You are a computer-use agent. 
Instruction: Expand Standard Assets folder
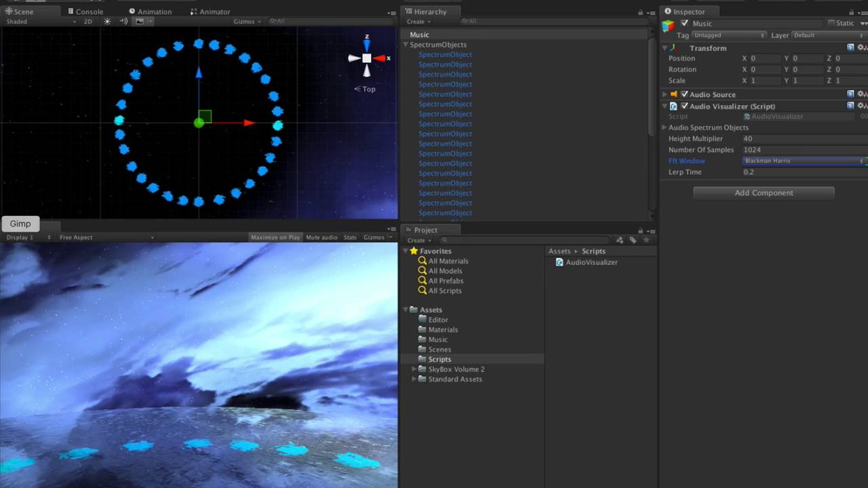coord(414,380)
